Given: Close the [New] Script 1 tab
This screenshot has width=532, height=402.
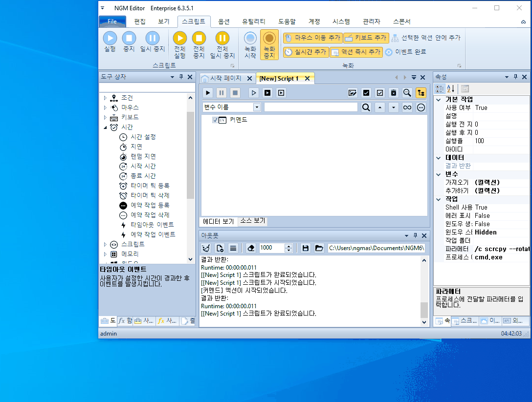Looking at the screenshot, I should [307, 78].
